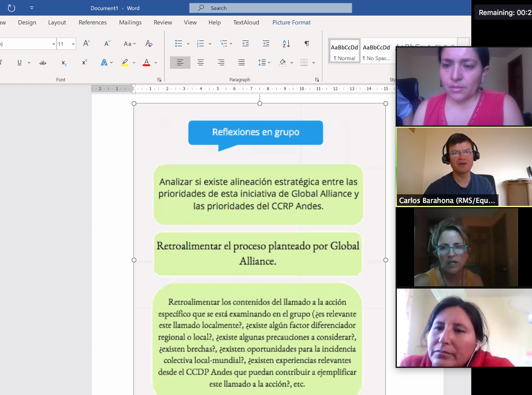Toggle Align Left paragraph alignment
The width and height of the screenshot is (532, 395).
click(x=180, y=62)
